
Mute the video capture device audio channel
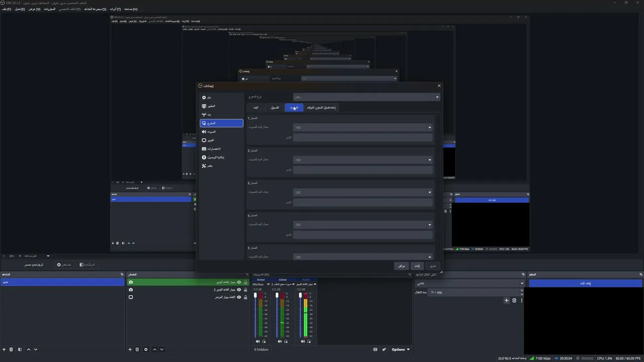303,341
